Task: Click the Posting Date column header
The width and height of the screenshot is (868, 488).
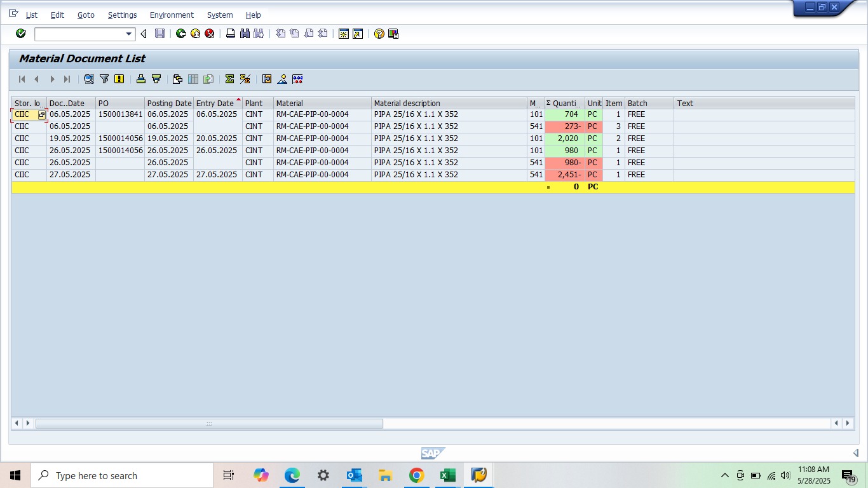Action: click(x=169, y=103)
